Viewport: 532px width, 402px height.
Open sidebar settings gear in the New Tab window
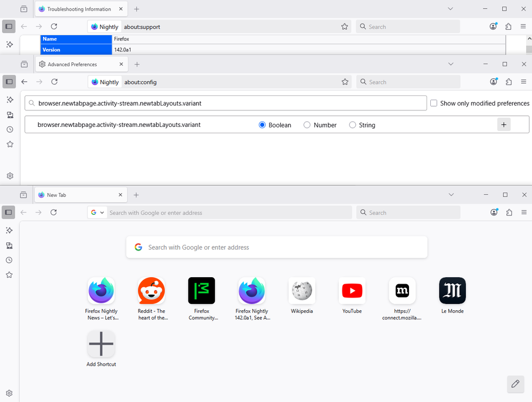[9, 393]
